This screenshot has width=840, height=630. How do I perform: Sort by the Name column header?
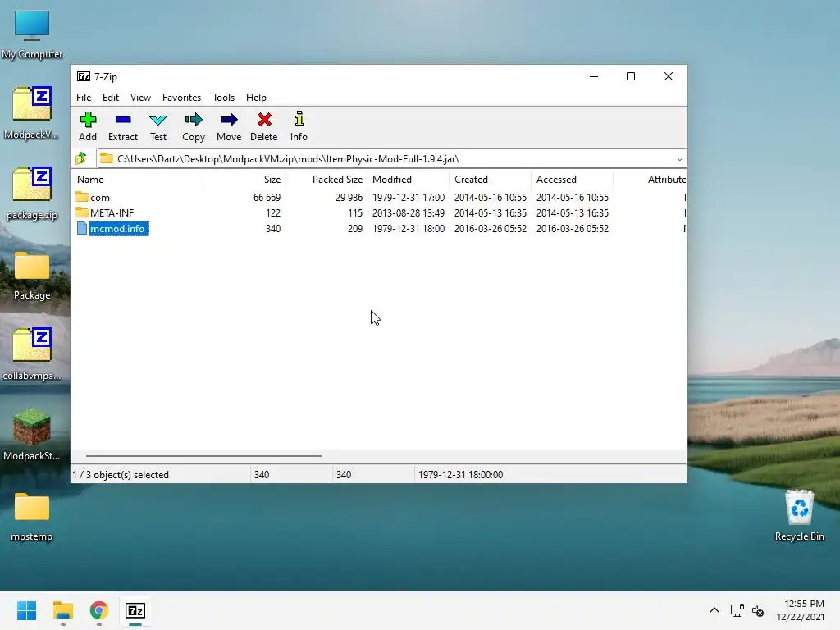pyautogui.click(x=137, y=180)
